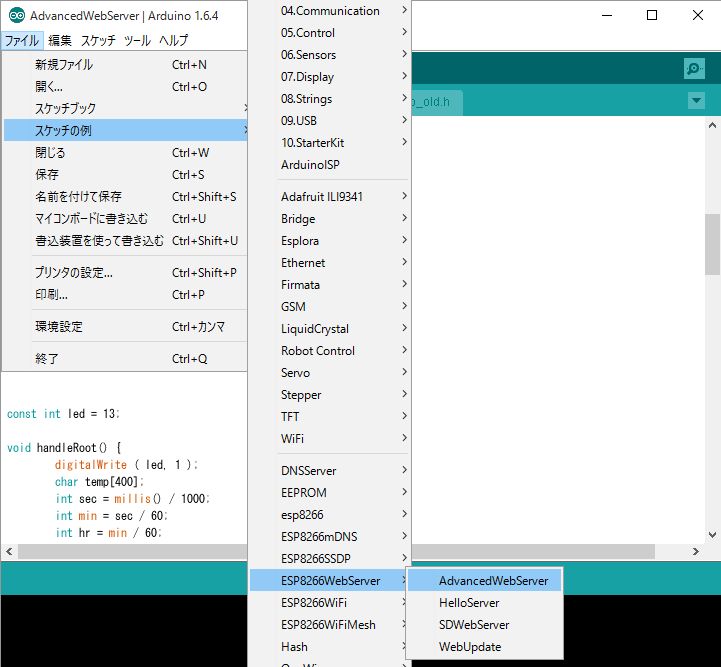Click editor scrollbar down arrow
The image size is (721, 667).
(712, 535)
